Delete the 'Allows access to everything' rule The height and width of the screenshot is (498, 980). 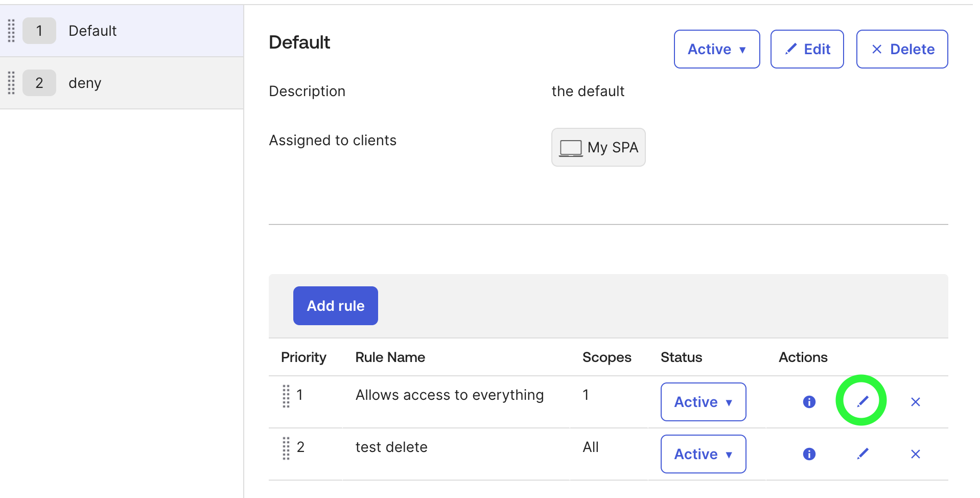tap(915, 402)
